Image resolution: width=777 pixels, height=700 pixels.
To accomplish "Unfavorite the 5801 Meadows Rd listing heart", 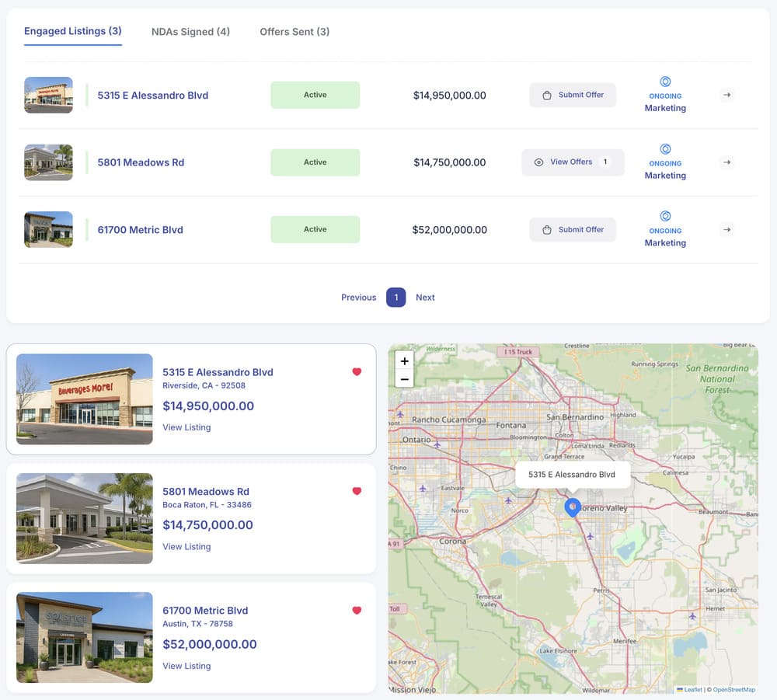I will [357, 491].
